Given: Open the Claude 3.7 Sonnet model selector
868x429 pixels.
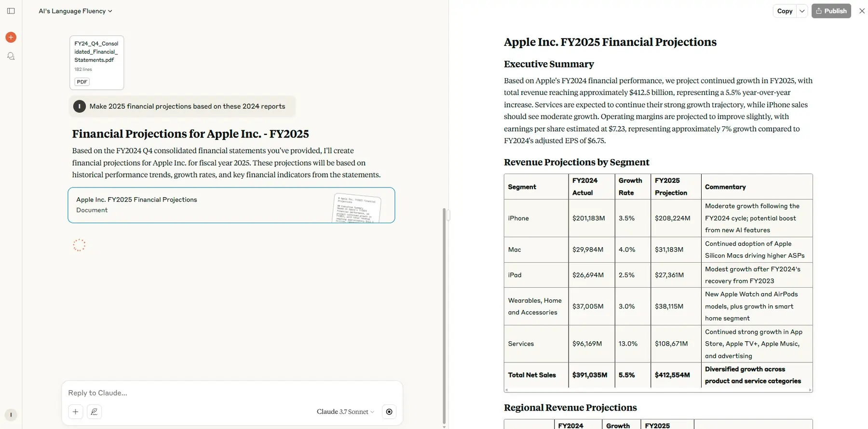Looking at the screenshot, I should click(x=345, y=412).
